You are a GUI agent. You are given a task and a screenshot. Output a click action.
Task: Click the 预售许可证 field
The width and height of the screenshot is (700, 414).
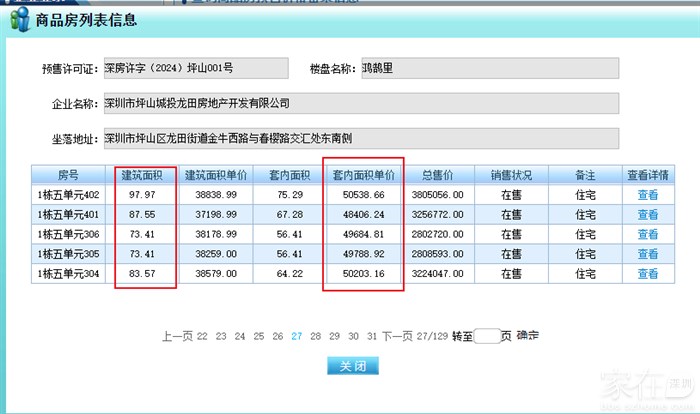[181, 69]
